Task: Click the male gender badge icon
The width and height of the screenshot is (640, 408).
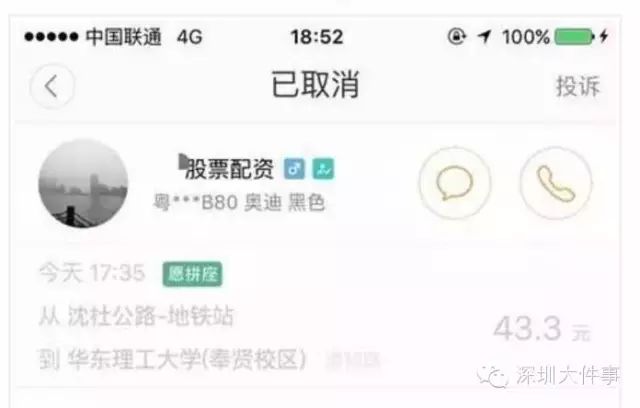Action: pos(294,169)
